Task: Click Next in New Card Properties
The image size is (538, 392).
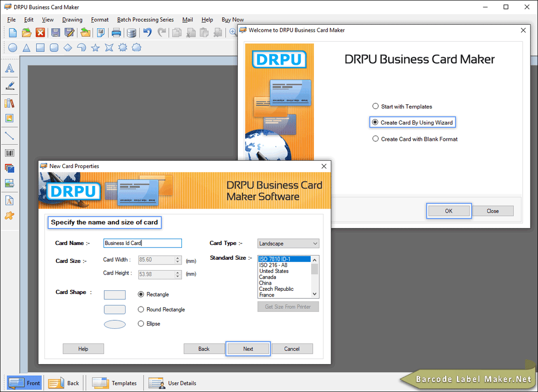Action: [x=248, y=348]
